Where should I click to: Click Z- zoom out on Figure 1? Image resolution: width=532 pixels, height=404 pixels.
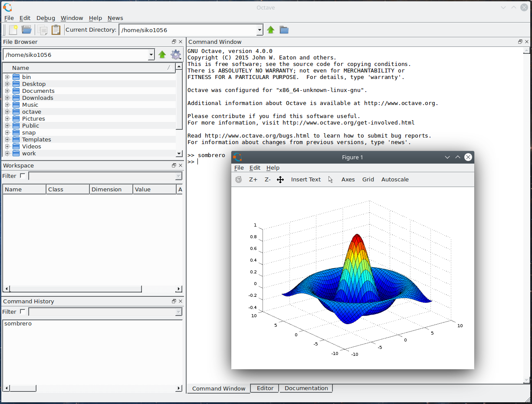[x=268, y=180]
